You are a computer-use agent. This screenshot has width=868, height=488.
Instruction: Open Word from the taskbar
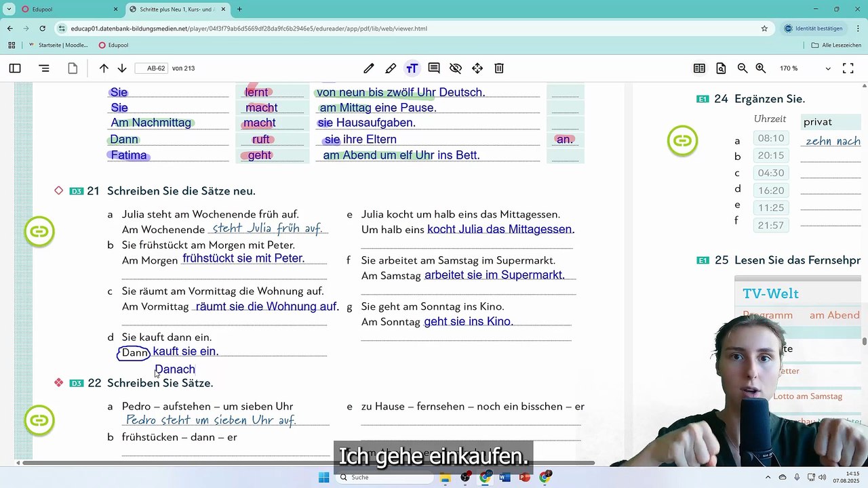click(x=505, y=477)
